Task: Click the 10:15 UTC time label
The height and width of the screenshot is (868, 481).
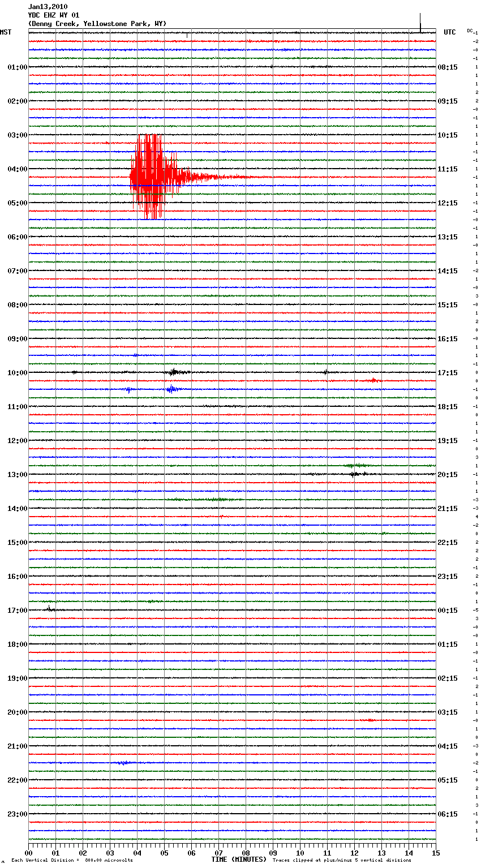Action: 448,135
